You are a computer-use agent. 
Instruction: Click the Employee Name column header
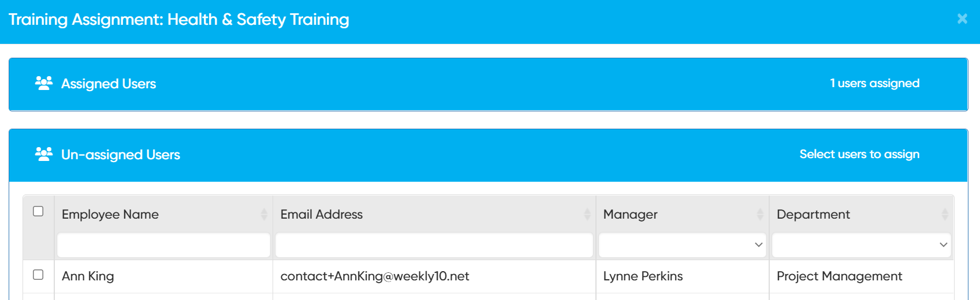tap(110, 215)
